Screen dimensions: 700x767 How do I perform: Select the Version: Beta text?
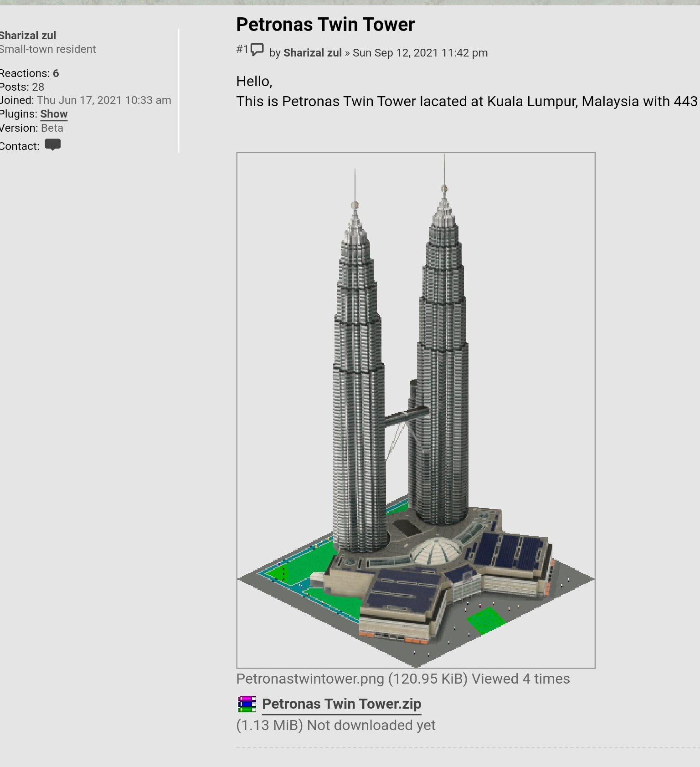pos(31,128)
